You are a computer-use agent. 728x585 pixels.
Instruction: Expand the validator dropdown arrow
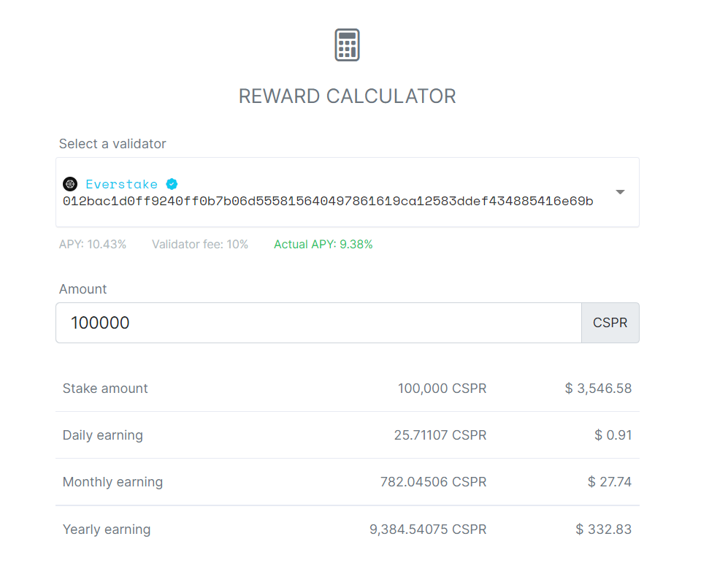(x=620, y=192)
